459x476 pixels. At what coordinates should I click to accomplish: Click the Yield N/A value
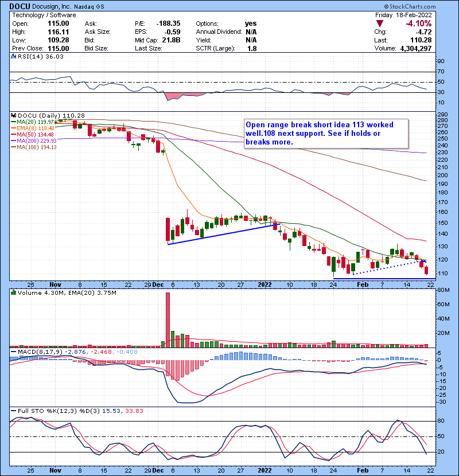pos(251,40)
